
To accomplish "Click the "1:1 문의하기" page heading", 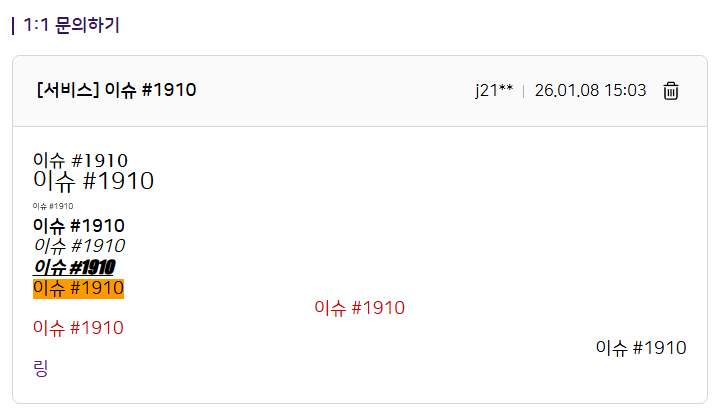I will click(x=71, y=25).
